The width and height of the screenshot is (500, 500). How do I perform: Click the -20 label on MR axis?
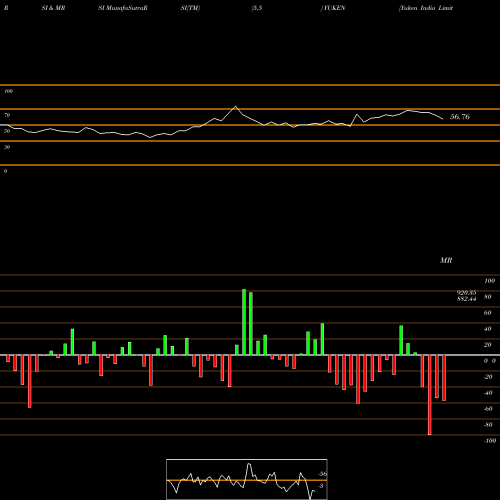tap(488, 377)
